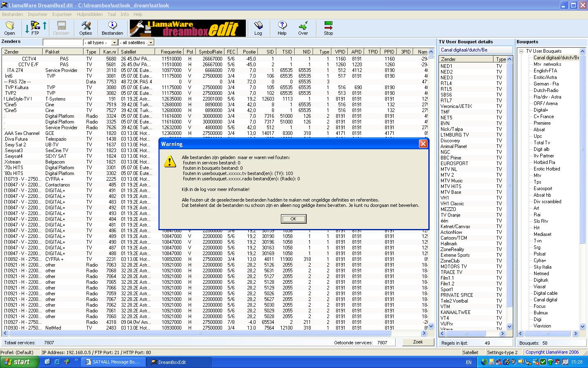Viewport: 588px width, 368px height.
Task: Open the FTP transfer tool
Action: (36, 28)
